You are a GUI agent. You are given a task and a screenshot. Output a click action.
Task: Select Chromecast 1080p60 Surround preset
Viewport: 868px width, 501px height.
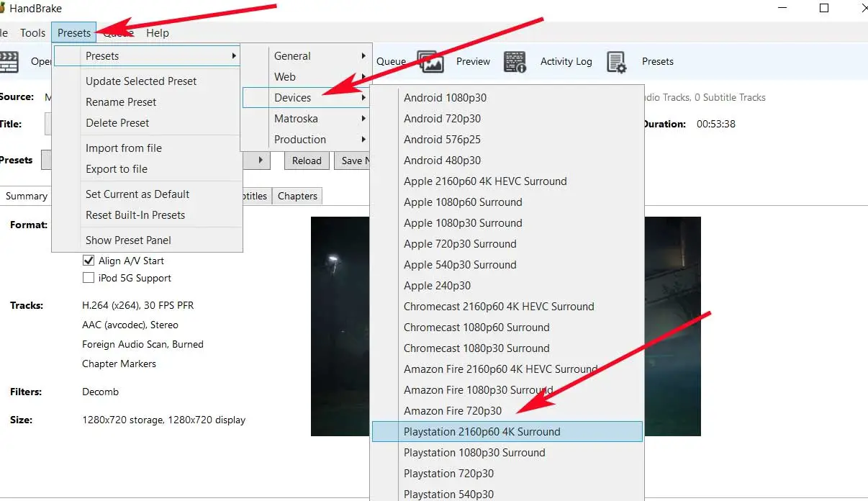[507, 328]
